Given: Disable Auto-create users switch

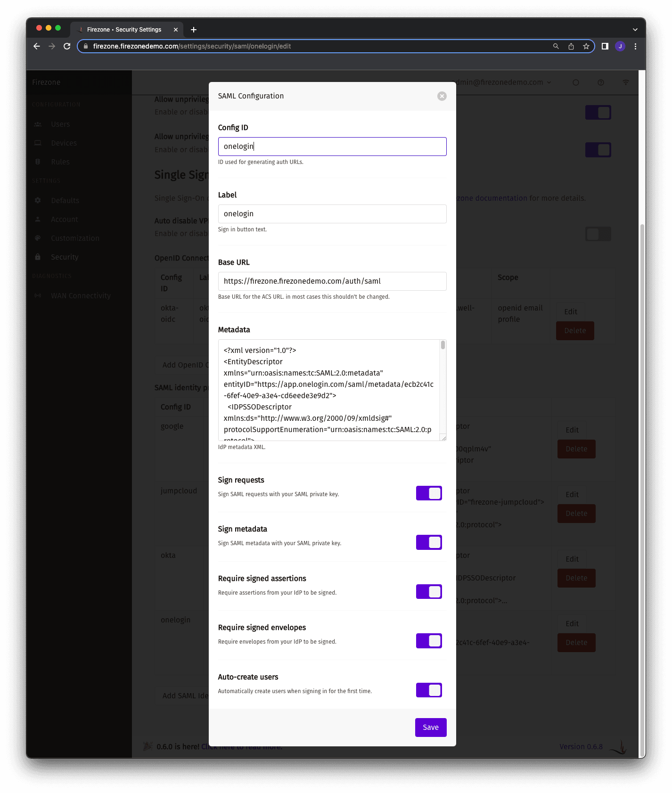Looking at the screenshot, I should 429,690.
